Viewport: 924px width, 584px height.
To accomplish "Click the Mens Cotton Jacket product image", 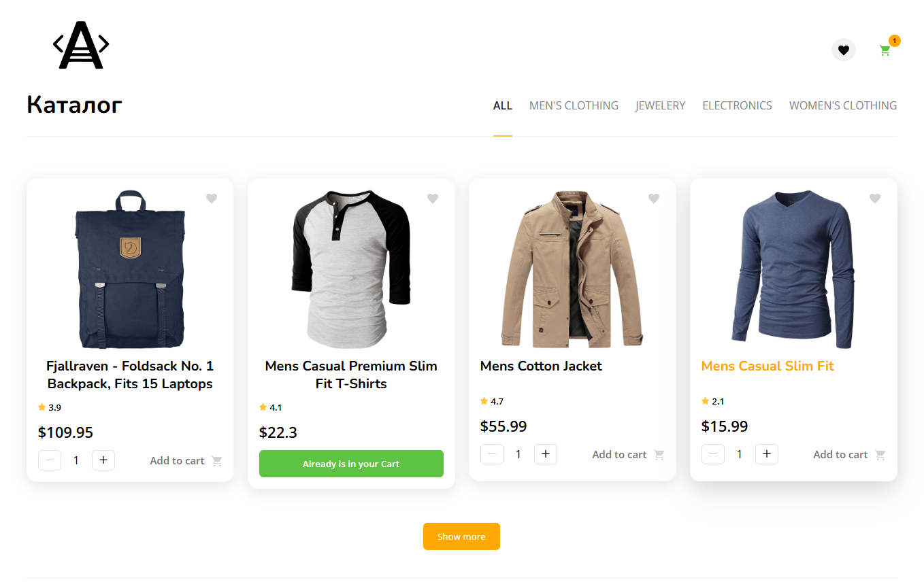I will pyautogui.click(x=572, y=269).
